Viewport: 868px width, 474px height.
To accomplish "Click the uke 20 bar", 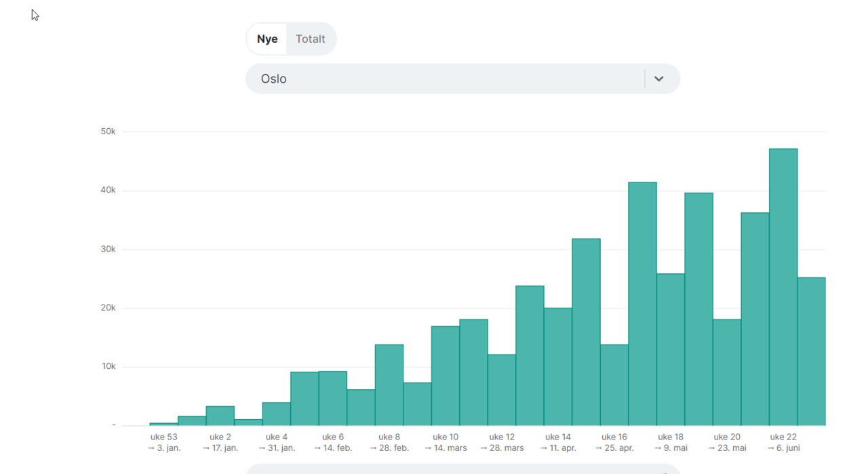I will point(727,372).
